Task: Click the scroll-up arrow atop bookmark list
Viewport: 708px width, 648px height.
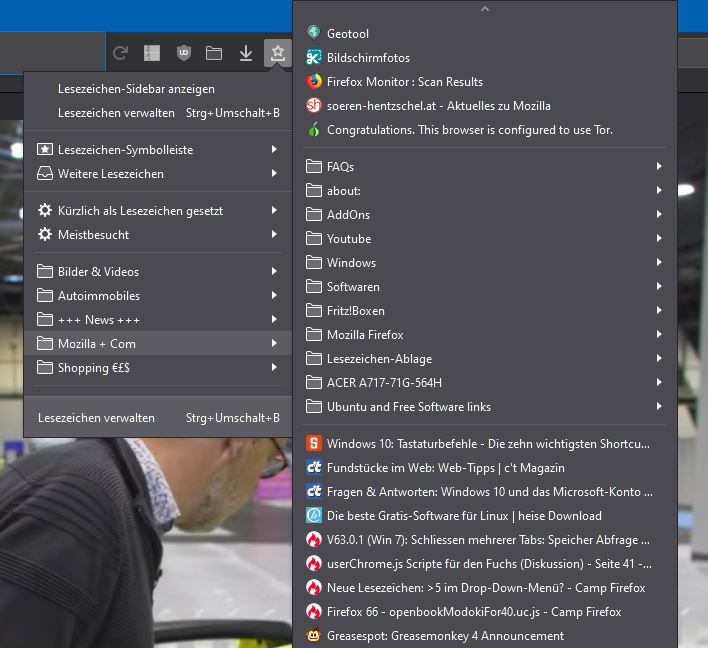Action: click(x=485, y=9)
